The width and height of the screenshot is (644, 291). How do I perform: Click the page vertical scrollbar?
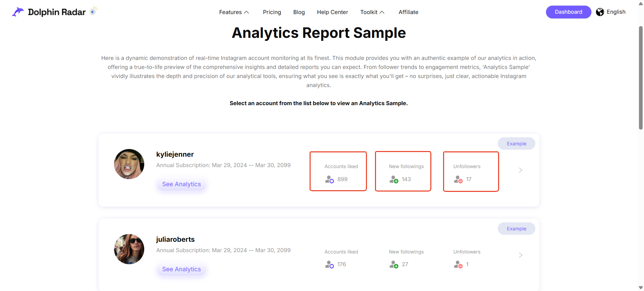click(x=641, y=78)
